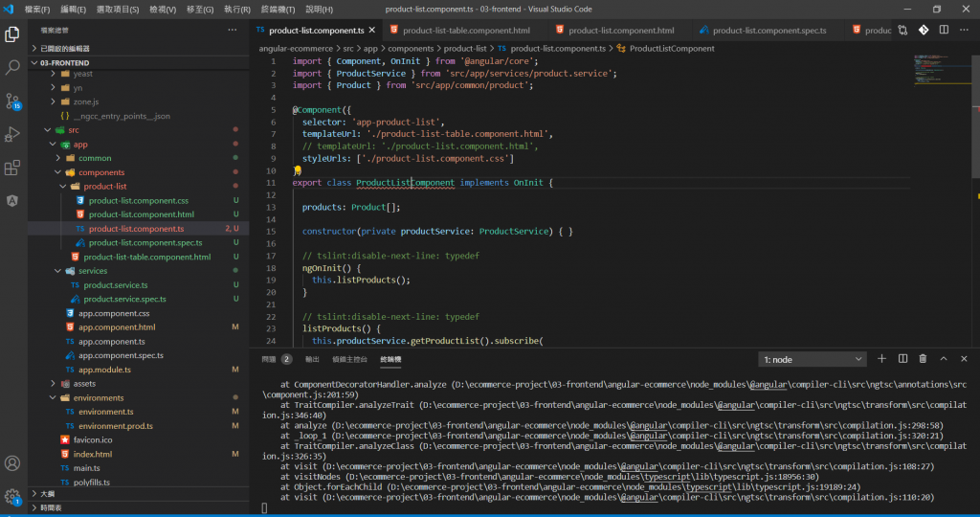Viewport: 980px width, 517px height.
Task: Kill the terminal with trash icon
Action: [923, 359]
